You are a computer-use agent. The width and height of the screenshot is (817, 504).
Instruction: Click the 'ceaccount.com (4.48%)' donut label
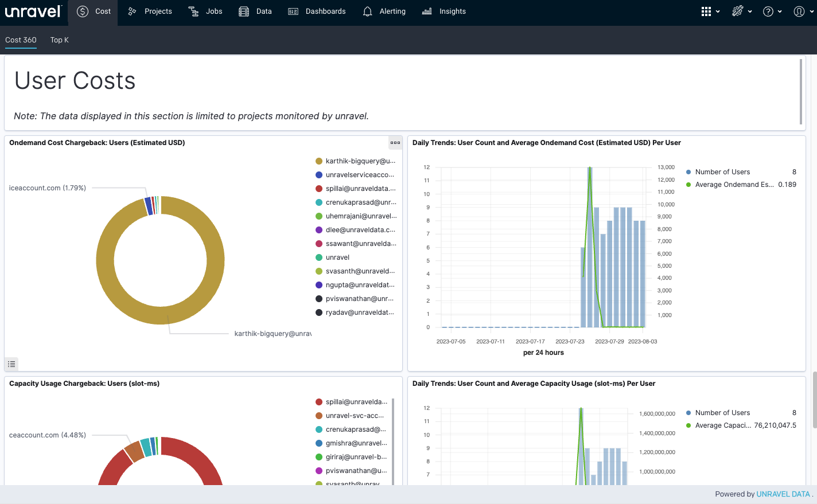point(48,435)
